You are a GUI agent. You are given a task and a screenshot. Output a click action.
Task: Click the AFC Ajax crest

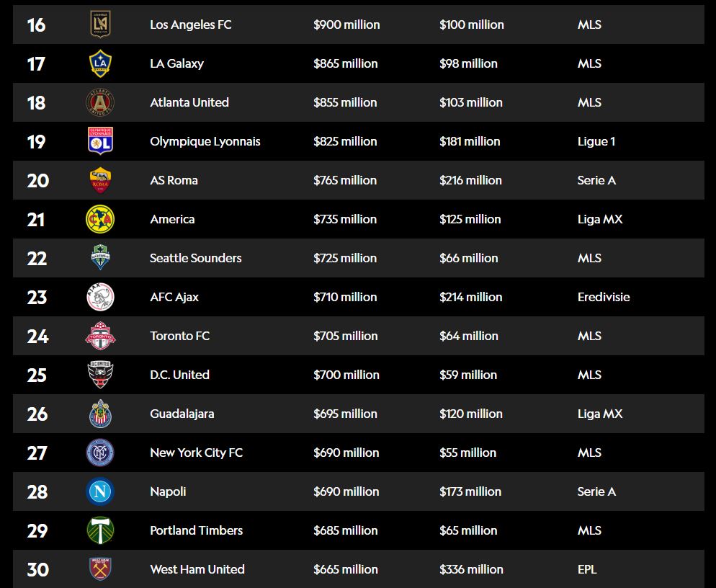pos(100,297)
